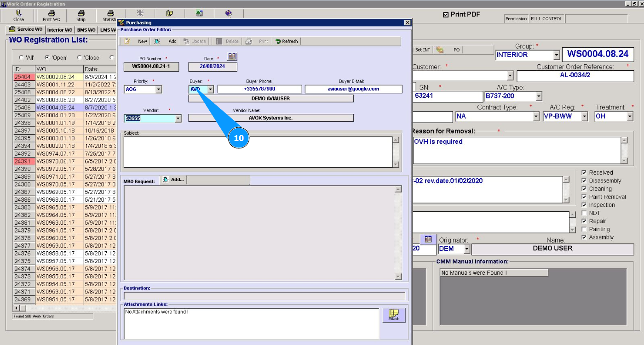
Task: Select work order row WS0004.08.24 in list
Action: 64,107
